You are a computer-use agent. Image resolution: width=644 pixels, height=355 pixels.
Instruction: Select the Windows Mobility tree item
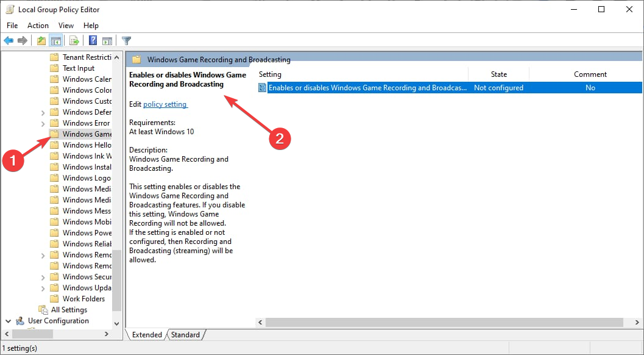point(87,222)
